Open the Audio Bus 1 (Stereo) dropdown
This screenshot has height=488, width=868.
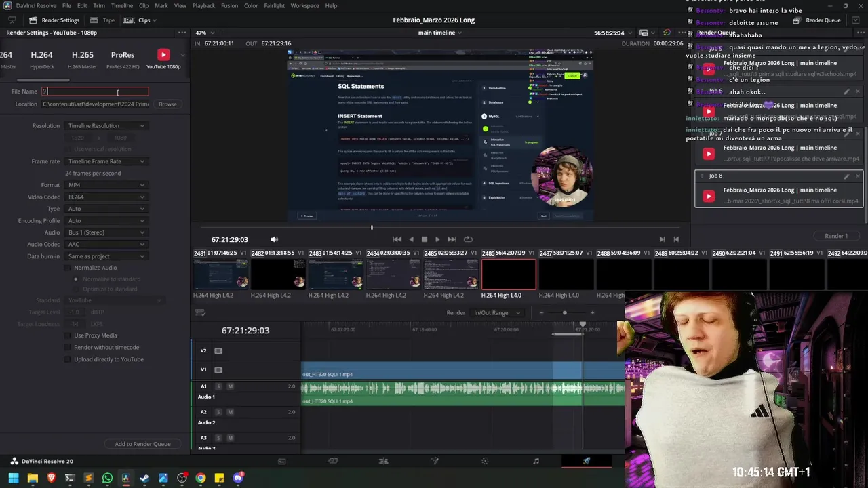(106, 232)
